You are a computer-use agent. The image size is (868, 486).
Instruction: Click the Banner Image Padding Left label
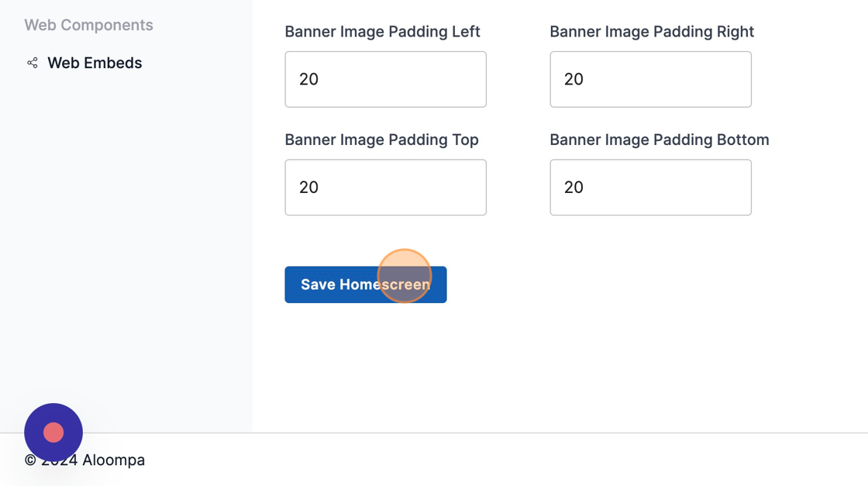382,32
